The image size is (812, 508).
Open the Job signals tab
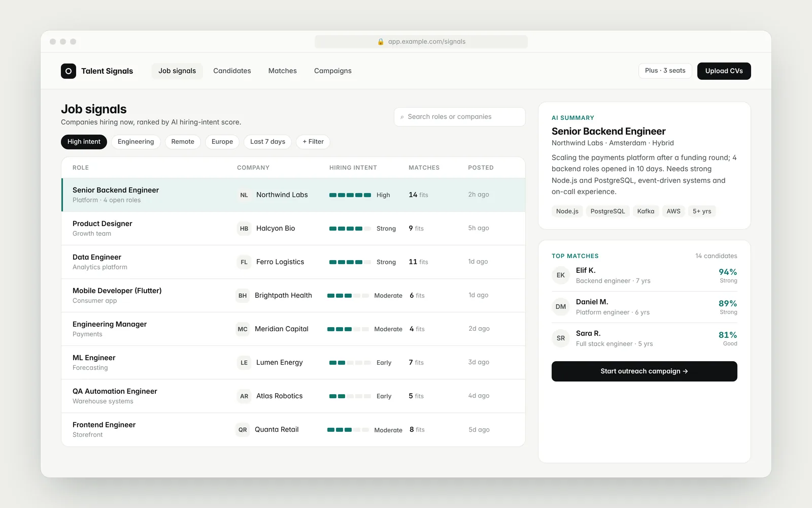(177, 71)
